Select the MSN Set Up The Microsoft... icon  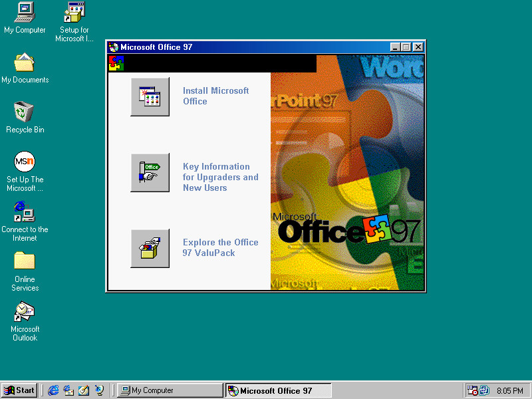(x=25, y=172)
